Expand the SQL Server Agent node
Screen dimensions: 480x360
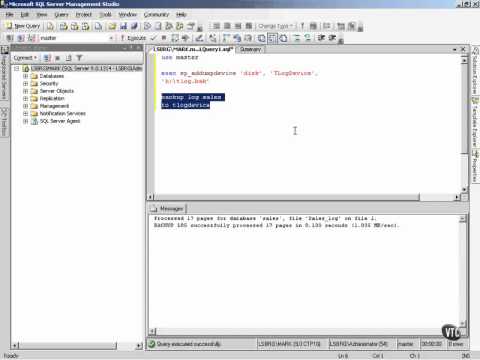25,121
